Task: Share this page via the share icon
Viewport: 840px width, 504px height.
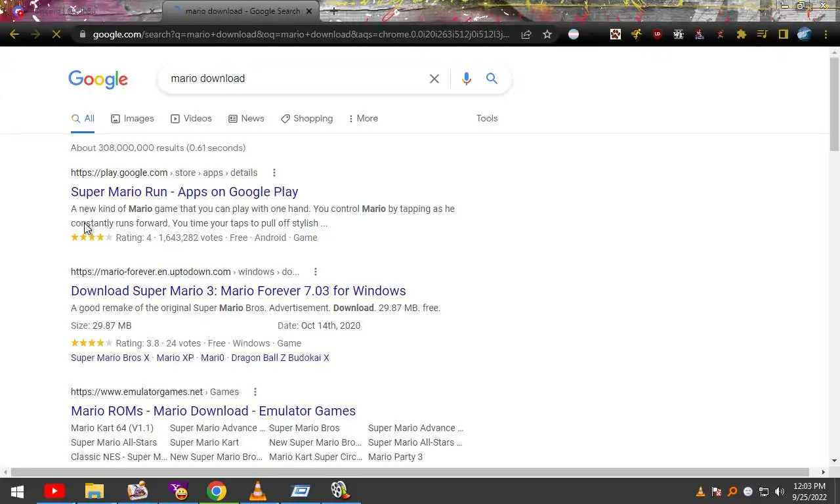Action: [x=526, y=34]
